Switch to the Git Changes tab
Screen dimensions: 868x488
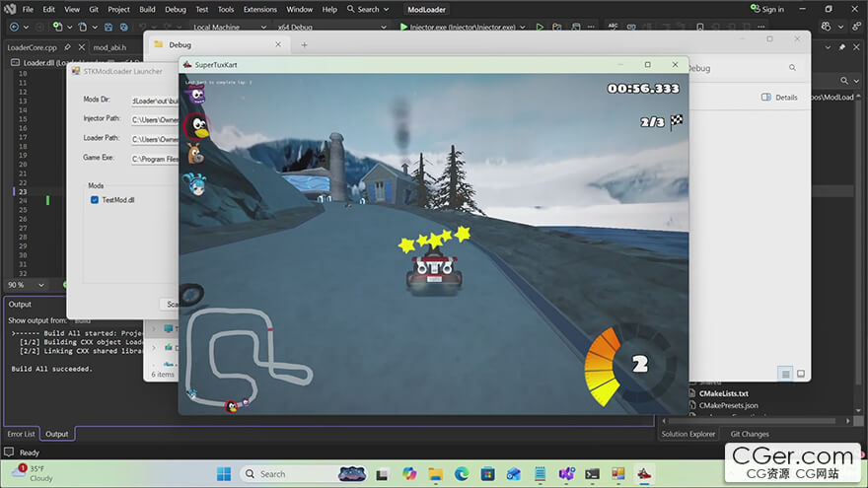click(x=749, y=434)
